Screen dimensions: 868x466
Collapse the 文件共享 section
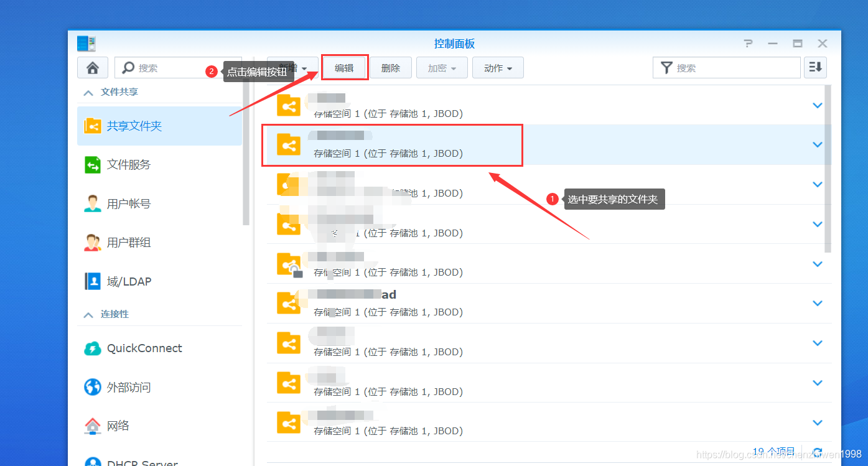pos(88,92)
